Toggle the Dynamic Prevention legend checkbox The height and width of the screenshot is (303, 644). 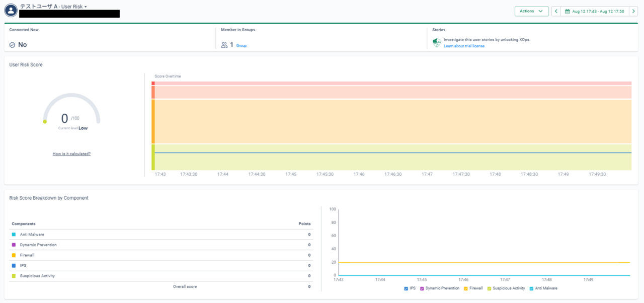click(422, 288)
